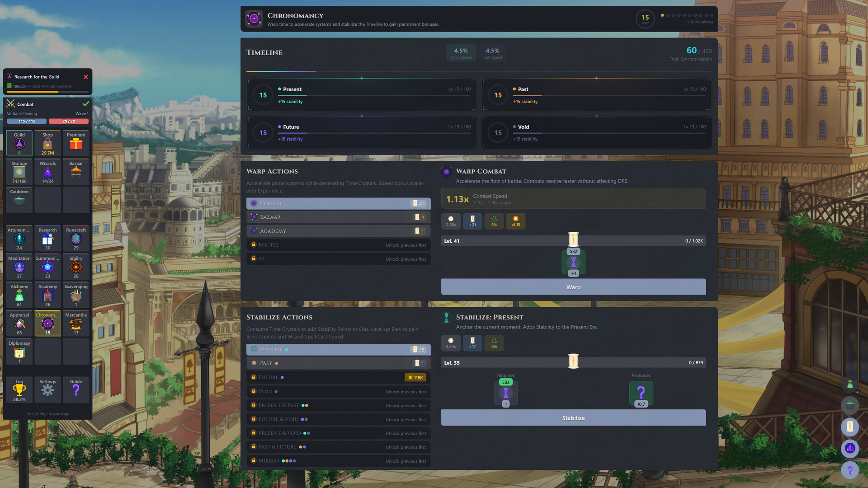The image size is (868, 488).
Task: Open the Summoning skill icon
Action: point(47,267)
